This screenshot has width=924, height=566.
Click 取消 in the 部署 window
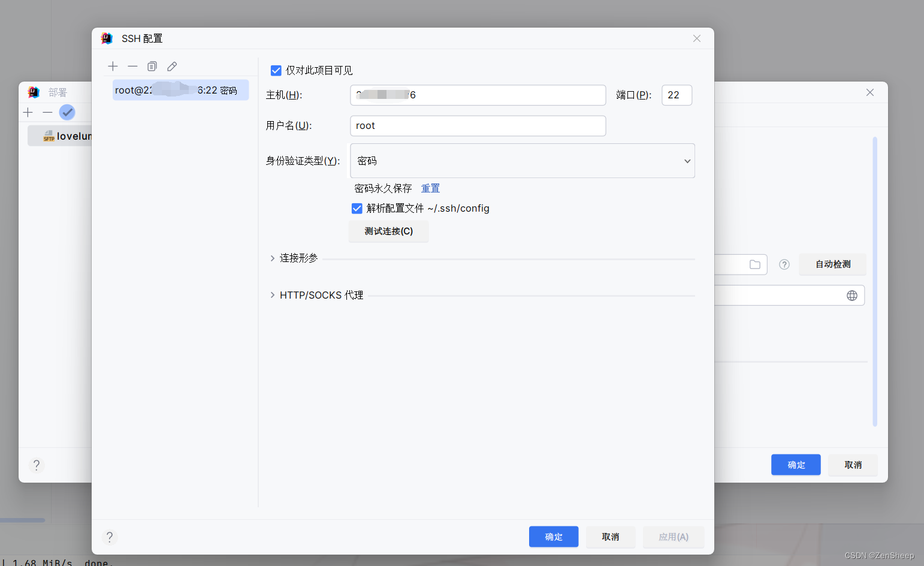click(x=853, y=465)
